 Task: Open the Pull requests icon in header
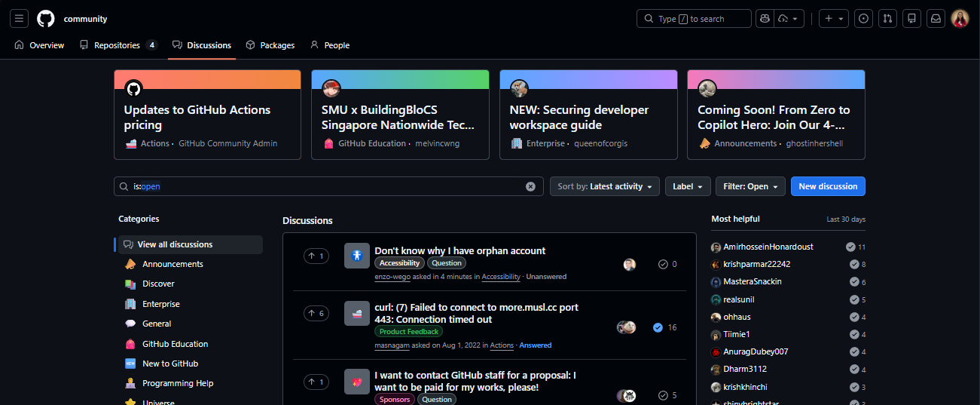(x=888, y=19)
